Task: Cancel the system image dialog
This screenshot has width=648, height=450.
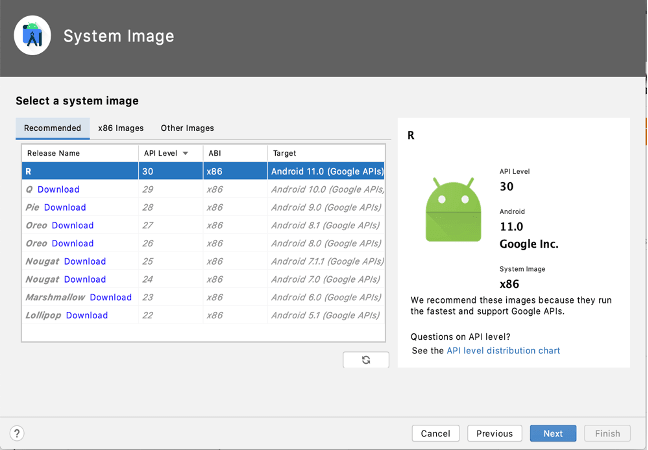Action: (x=435, y=433)
